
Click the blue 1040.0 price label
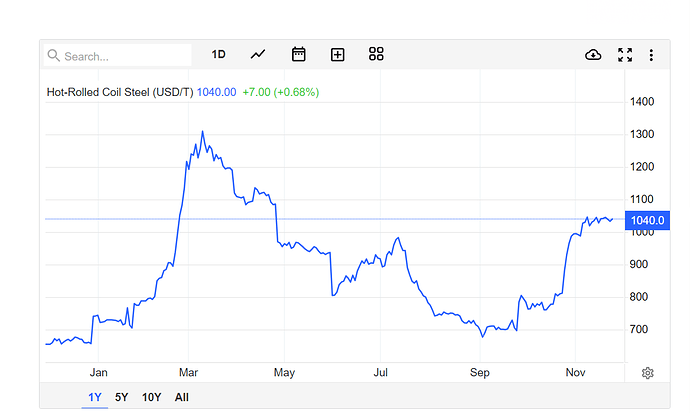coord(648,220)
